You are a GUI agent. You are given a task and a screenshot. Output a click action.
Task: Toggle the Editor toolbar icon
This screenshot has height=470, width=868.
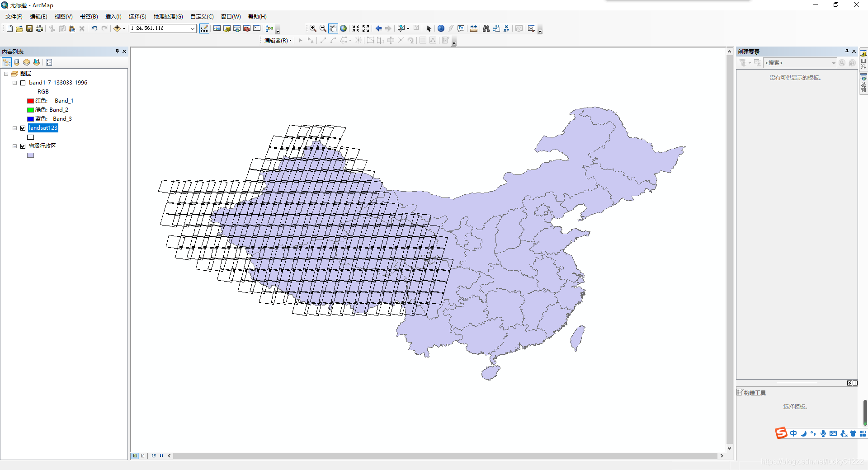tap(204, 28)
